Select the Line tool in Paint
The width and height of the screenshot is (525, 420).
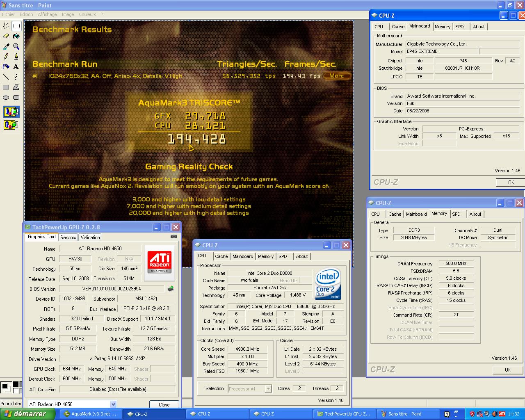point(6,77)
